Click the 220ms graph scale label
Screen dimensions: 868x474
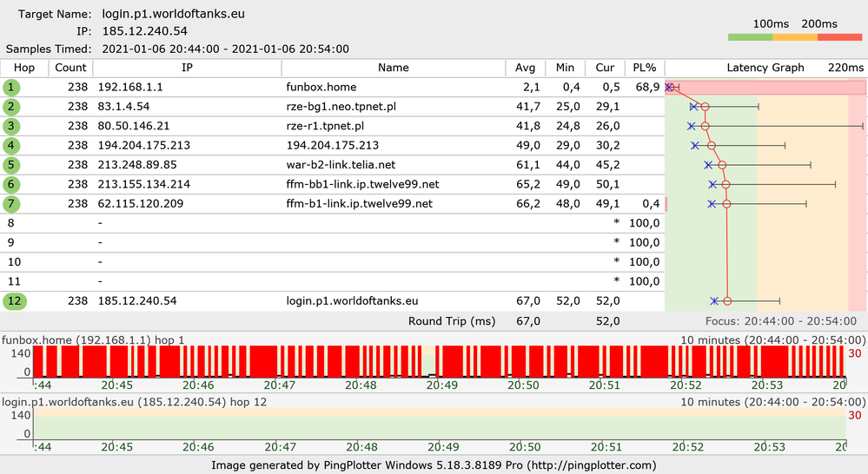click(x=846, y=68)
